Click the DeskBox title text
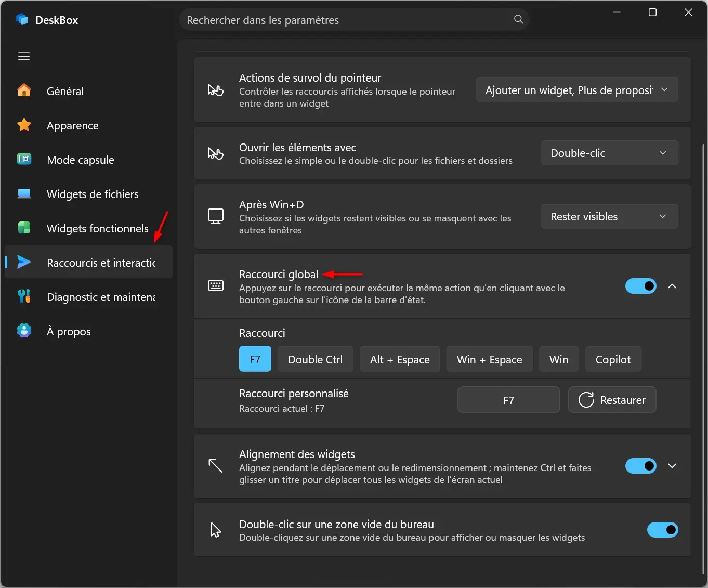The height and width of the screenshot is (588, 708). (x=57, y=20)
